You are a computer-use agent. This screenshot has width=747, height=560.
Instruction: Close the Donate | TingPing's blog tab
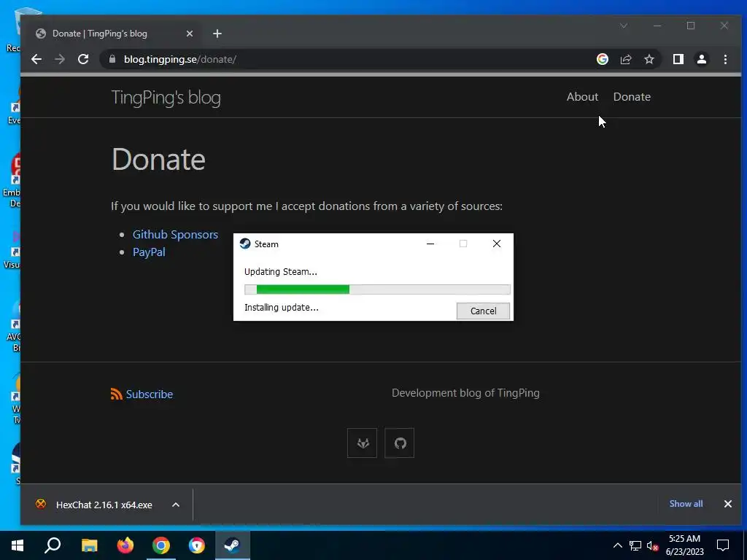[x=189, y=34]
